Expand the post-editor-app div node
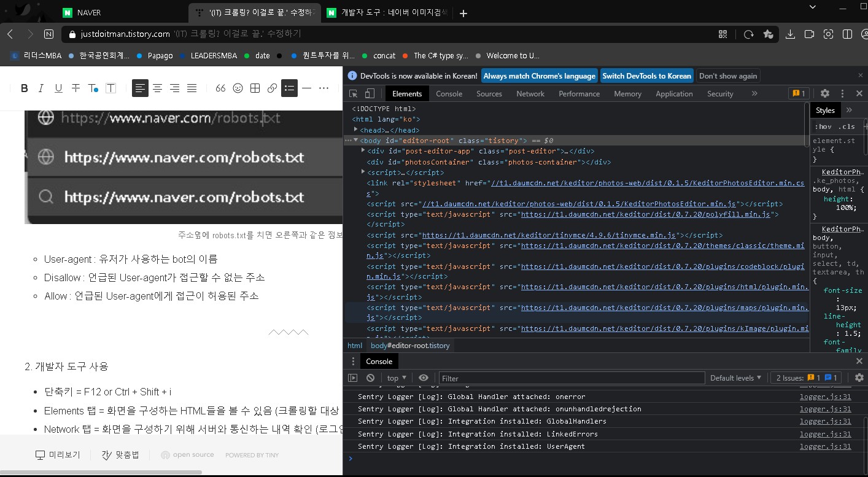The width and height of the screenshot is (868, 477). pyautogui.click(x=363, y=150)
